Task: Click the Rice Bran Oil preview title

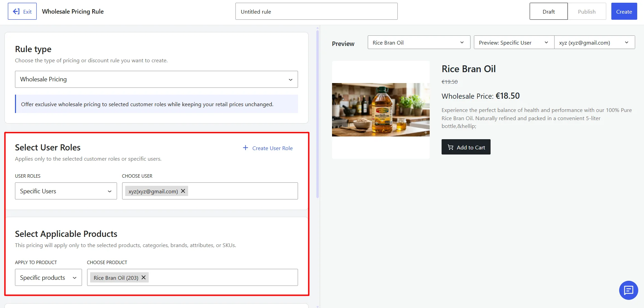Action: [x=468, y=69]
